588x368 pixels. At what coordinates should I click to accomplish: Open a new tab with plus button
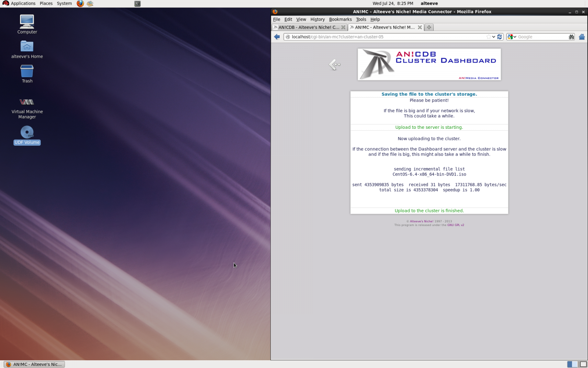429,27
